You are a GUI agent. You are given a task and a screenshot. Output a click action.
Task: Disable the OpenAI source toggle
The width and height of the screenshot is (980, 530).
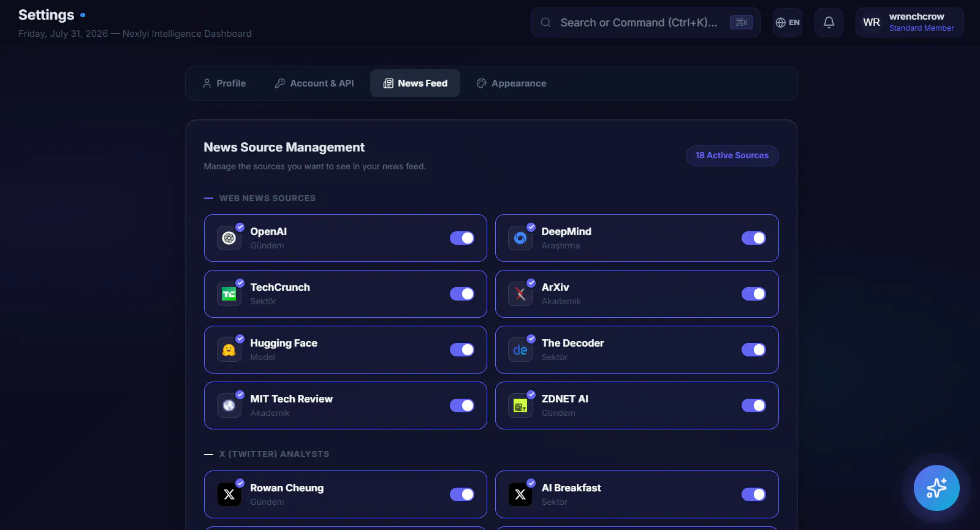click(462, 238)
